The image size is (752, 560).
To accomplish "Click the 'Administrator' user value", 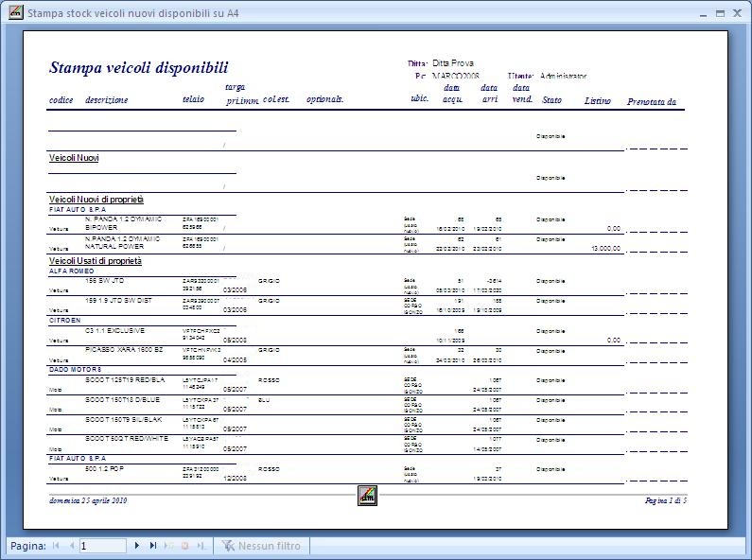I will 563,76.
